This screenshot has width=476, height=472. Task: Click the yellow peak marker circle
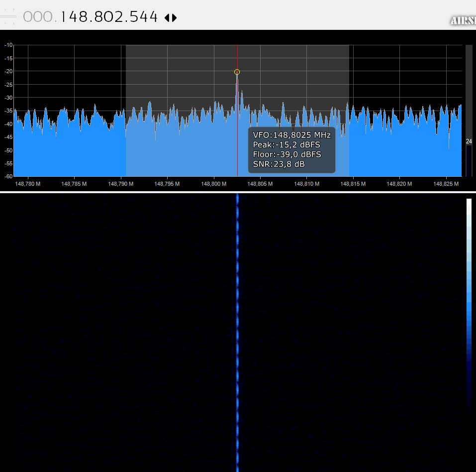point(237,72)
